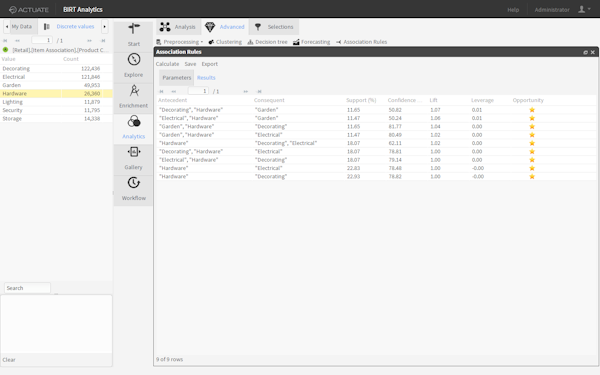The height and width of the screenshot is (375, 600).
Task: Close the Association Rules panel
Action: point(593,52)
